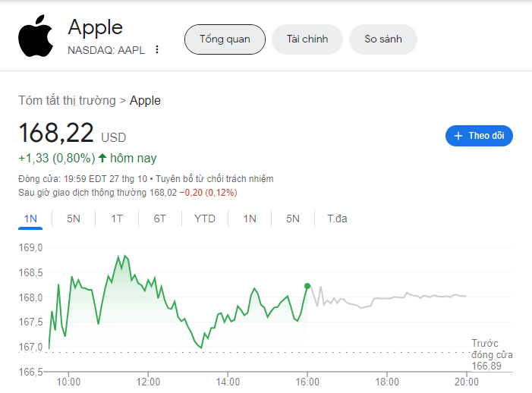The image size is (532, 393).
Task: Click the 168,22 USD price figure
Action: [57, 134]
